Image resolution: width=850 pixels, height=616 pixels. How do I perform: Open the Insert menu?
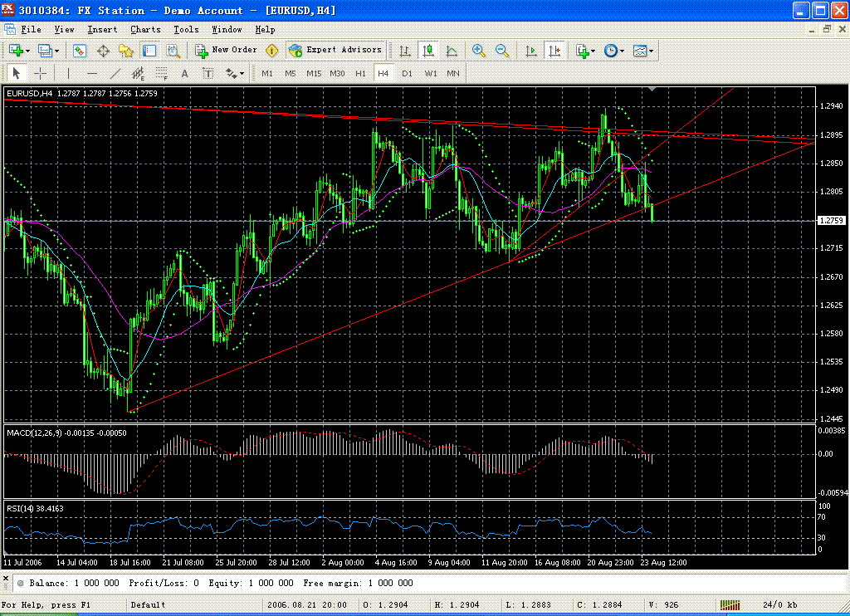pos(102,29)
